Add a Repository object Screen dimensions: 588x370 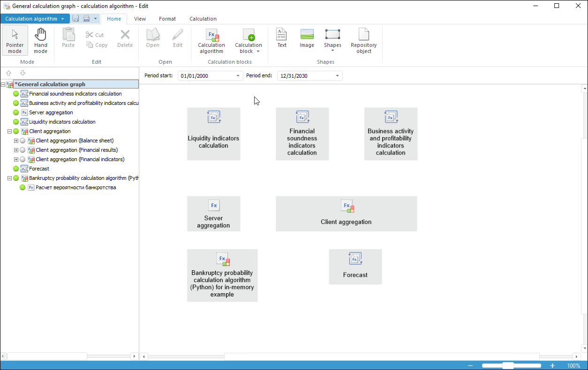[x=363, y=41]
